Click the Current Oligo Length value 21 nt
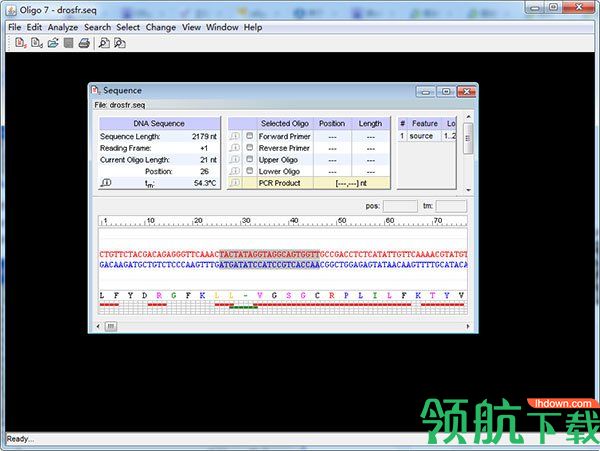Image resolution: width=600 pixels, height=451 pixels. (209, 160)
